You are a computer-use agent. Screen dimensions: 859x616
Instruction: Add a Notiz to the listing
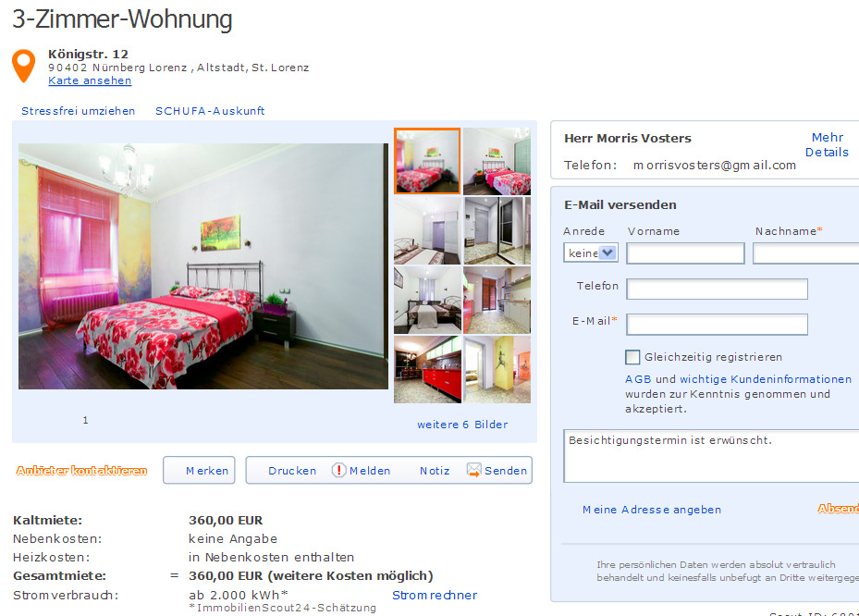[x=435, y=471]
